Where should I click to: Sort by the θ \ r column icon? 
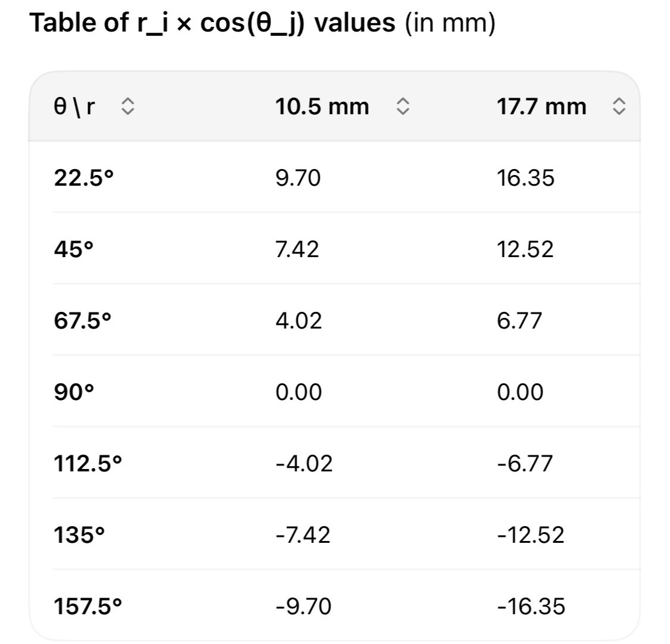pos(128,107)
